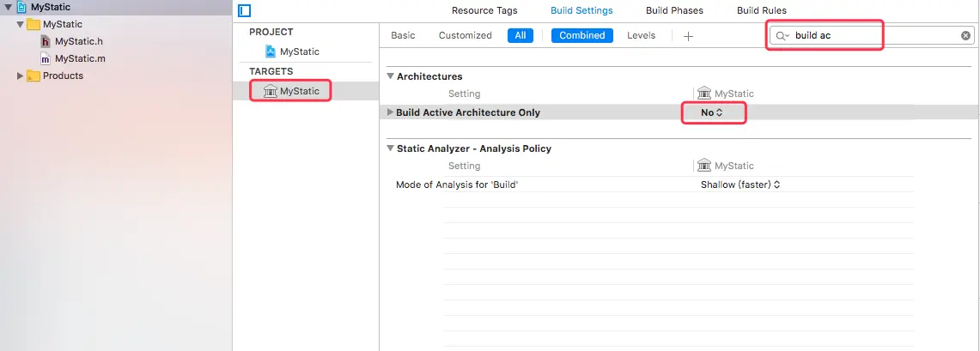This screenshot has width=980, height=351.
Task: Open the Build Rules tab
Action: click(762, 10)
